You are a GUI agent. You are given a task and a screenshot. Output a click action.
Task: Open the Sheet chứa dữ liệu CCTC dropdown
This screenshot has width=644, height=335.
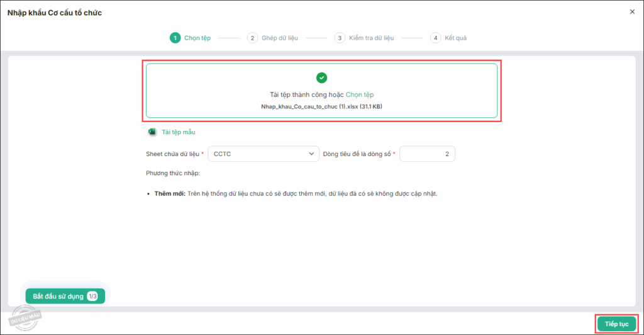click(x=264, y=154)
